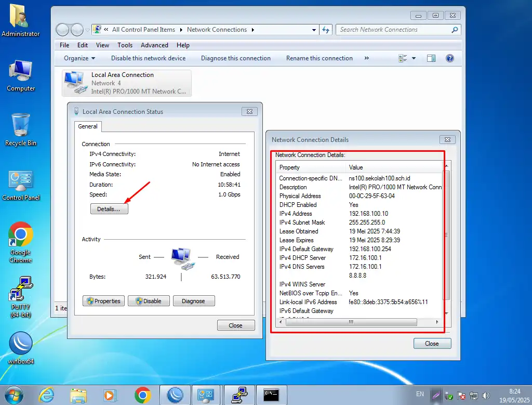The width and height of the screenshot is (532, 405).
Task: Click the Windows Start button
Action: click(14, 395)
